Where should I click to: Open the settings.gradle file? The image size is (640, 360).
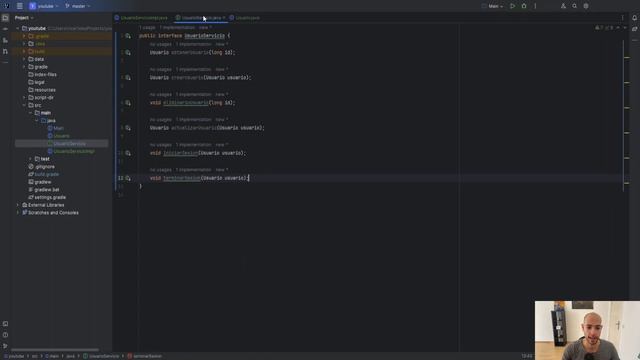[x=47, y=197]
